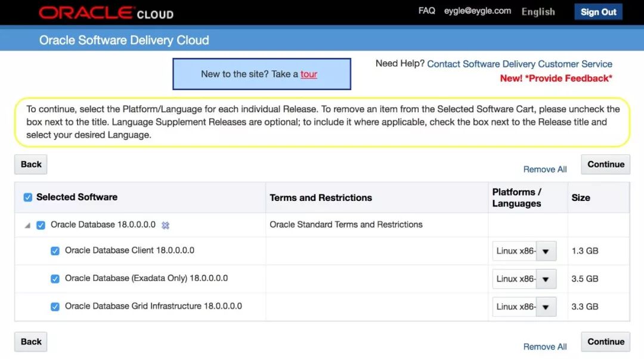
Task: Uncheck Oracle Database Client 18.0.0.0.0 checkbox
Action: pyautogui.click(x=55, y=251)
